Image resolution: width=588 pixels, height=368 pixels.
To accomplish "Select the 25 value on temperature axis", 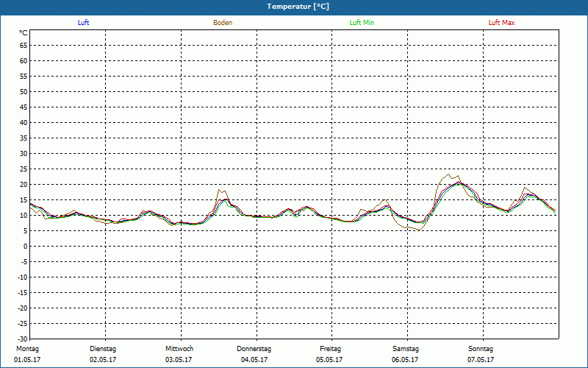I will (24, 169).
